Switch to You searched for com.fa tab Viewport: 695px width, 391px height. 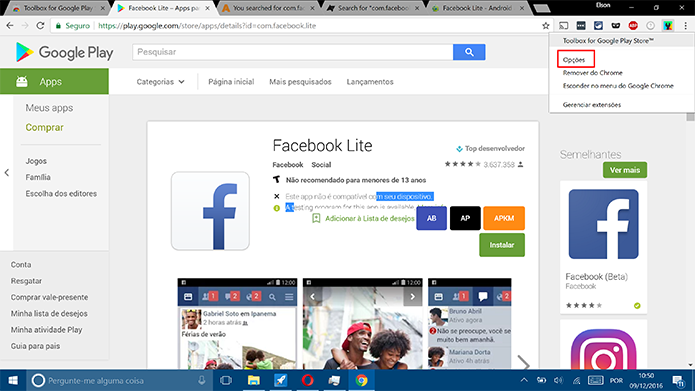(268, 8)
